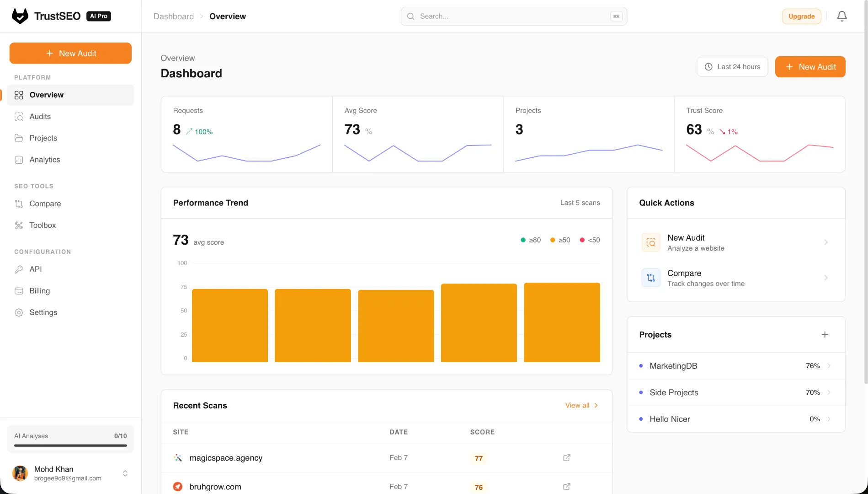Viewport: 868px width, 494px height.
Task: Click the notification bell icon
Action: pos(842,16)
